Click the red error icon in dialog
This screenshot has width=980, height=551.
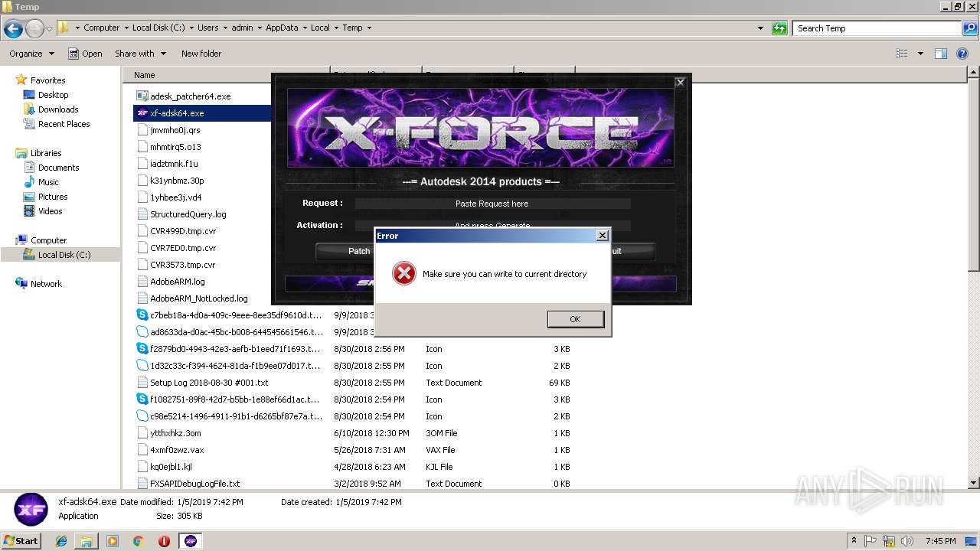point(404,274)
